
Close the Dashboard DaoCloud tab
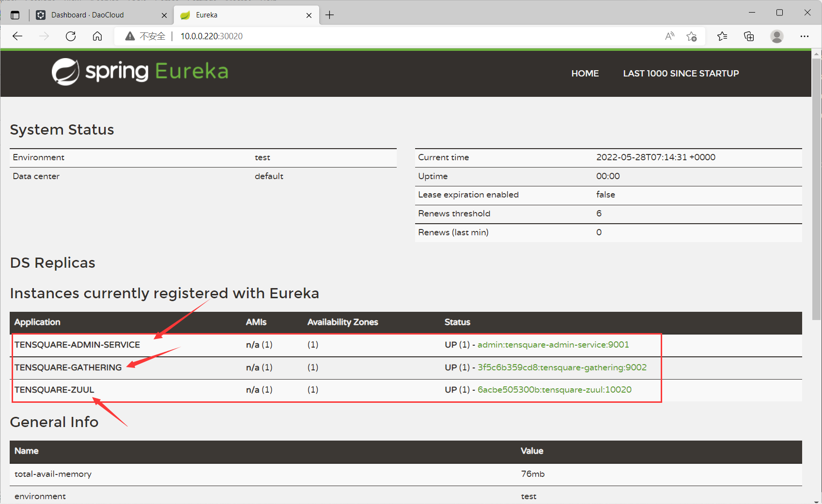[164, 15]
